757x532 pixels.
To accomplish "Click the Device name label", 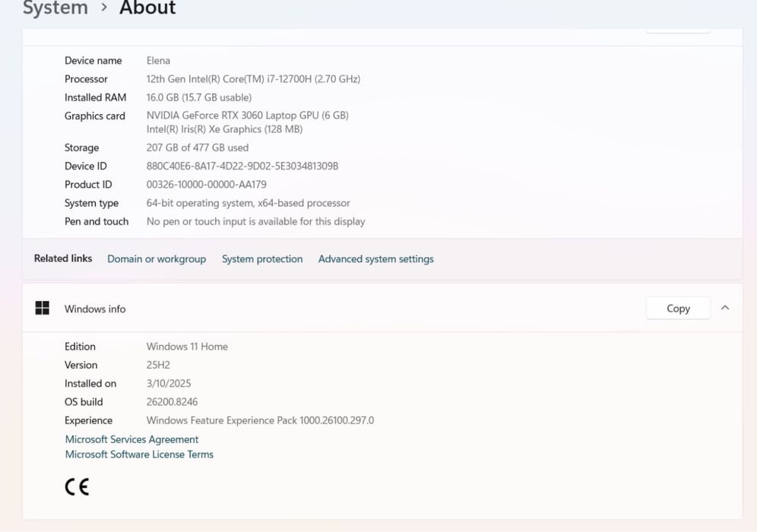I will (x=93, y=60).
